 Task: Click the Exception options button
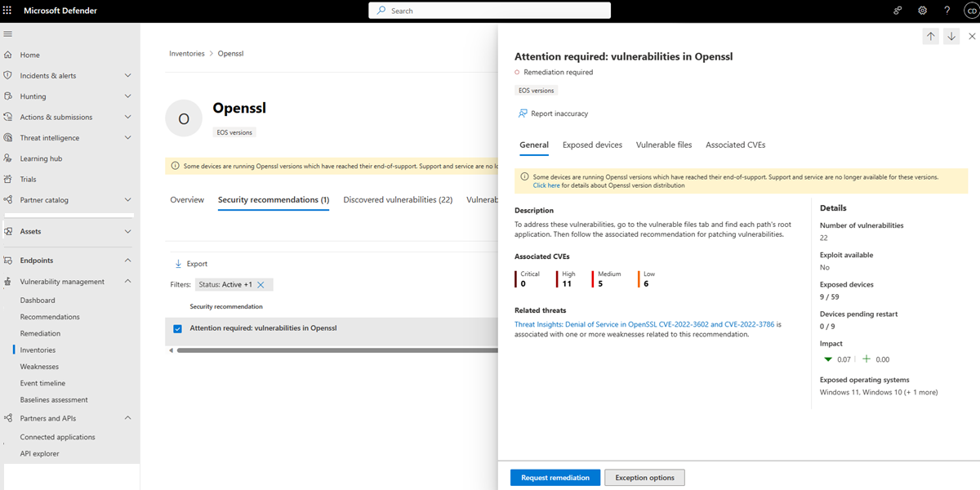(x=644, y=478)
